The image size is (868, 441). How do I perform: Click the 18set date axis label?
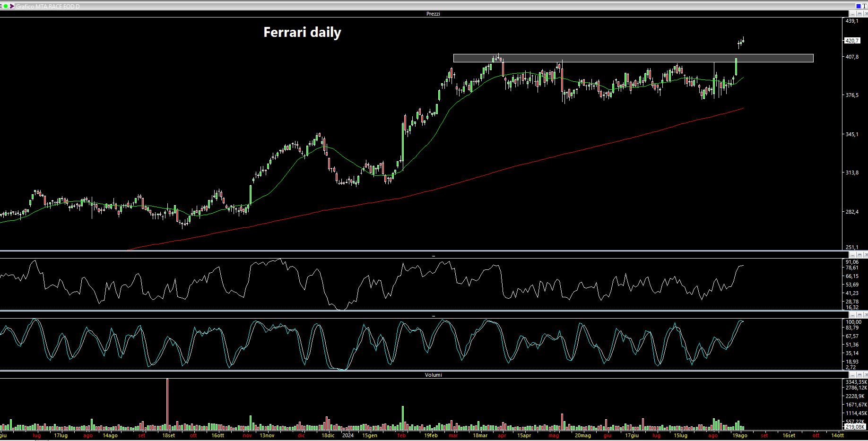[x=169, y=435]
